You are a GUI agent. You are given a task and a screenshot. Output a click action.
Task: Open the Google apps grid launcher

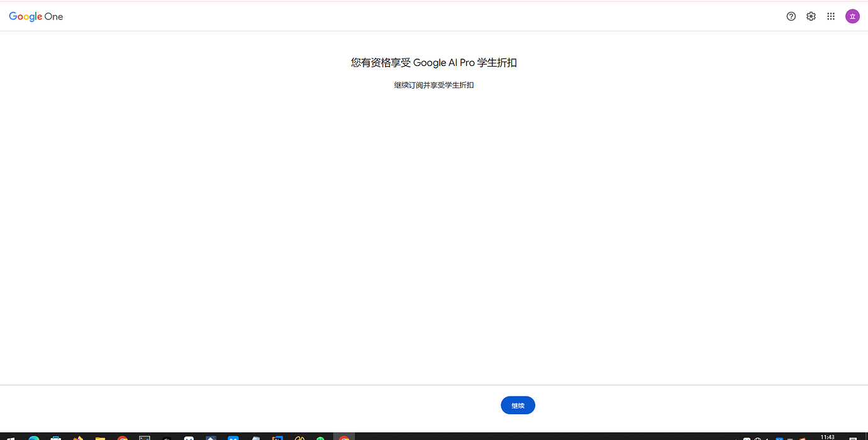(x=831, y=16)
